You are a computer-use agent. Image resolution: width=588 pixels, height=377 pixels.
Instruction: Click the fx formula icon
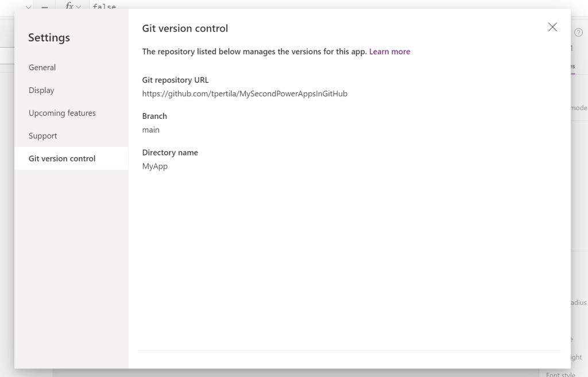[69, 6]
